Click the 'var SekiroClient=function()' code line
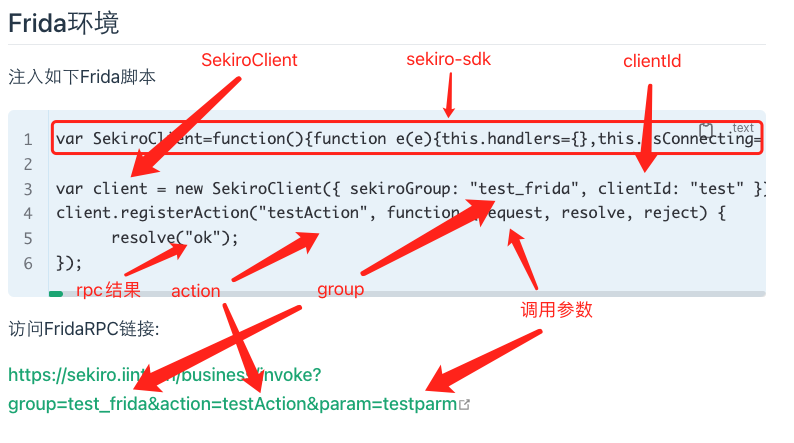The height and width of the screenshot is (443, 794). pos(409,138)
